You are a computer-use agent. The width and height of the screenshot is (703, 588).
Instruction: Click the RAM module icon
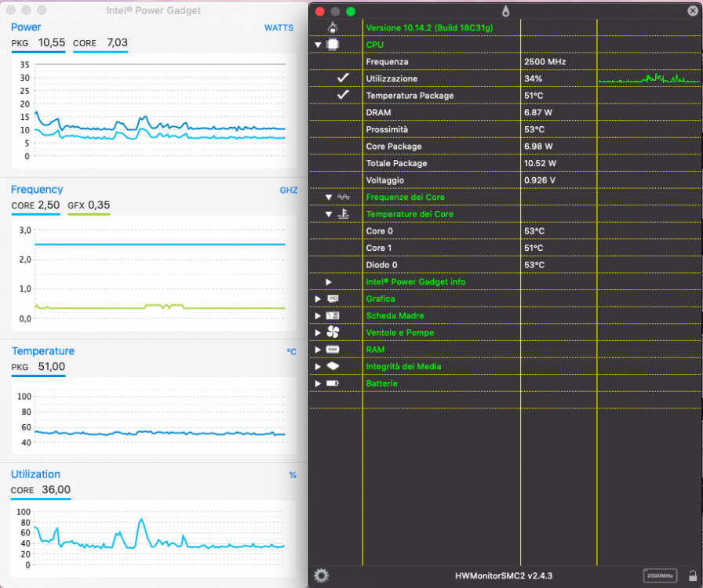tap(333, 349)
